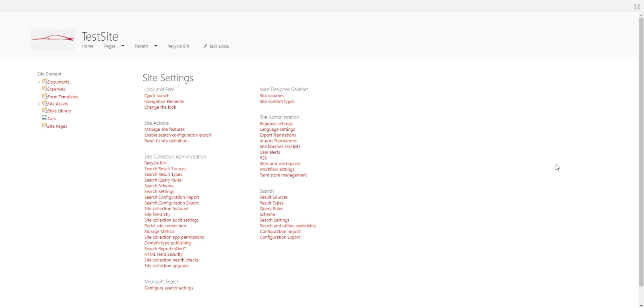Open Documents in Site Content tree
This screenshot has width=644, height=308.
[x=58, y=82]
